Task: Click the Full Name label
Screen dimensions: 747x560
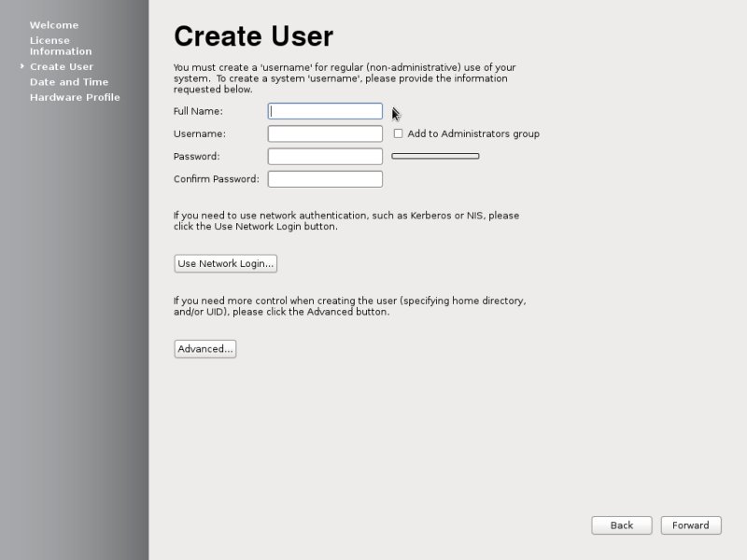Action: click(198, 111)
